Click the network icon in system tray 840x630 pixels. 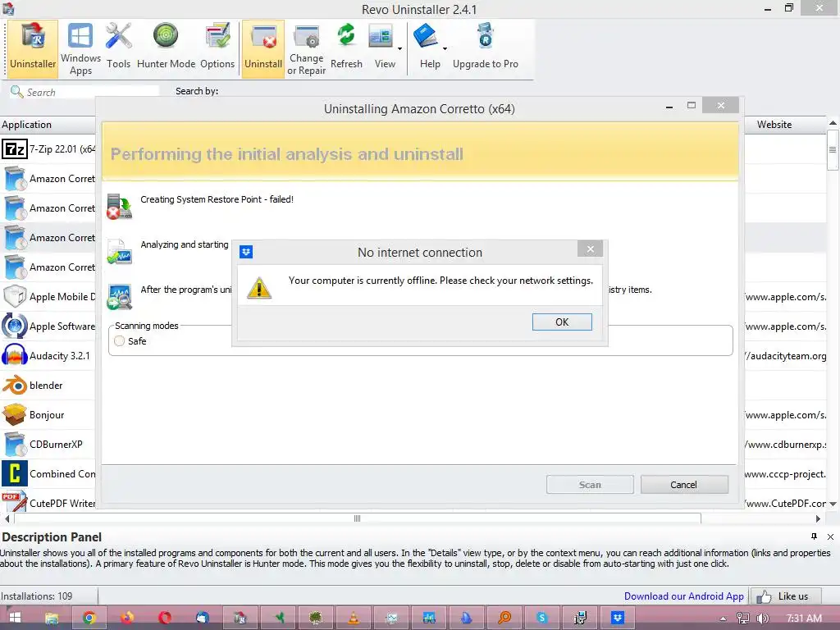[743, 619]
